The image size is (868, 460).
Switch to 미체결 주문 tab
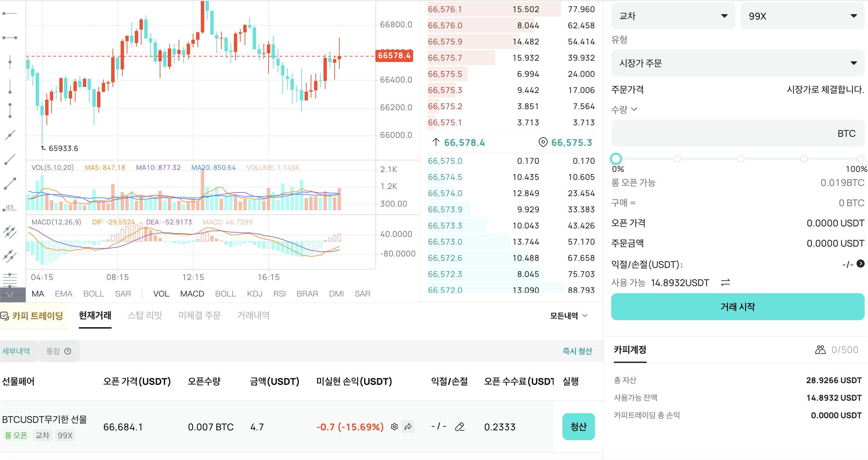199,315
